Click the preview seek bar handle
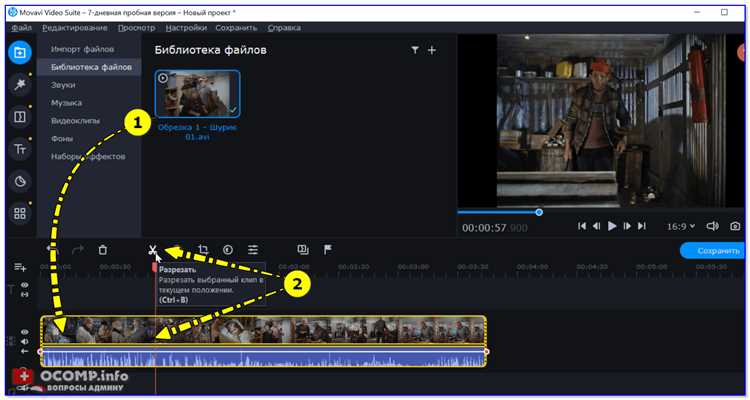 click(x=539, y=212)
